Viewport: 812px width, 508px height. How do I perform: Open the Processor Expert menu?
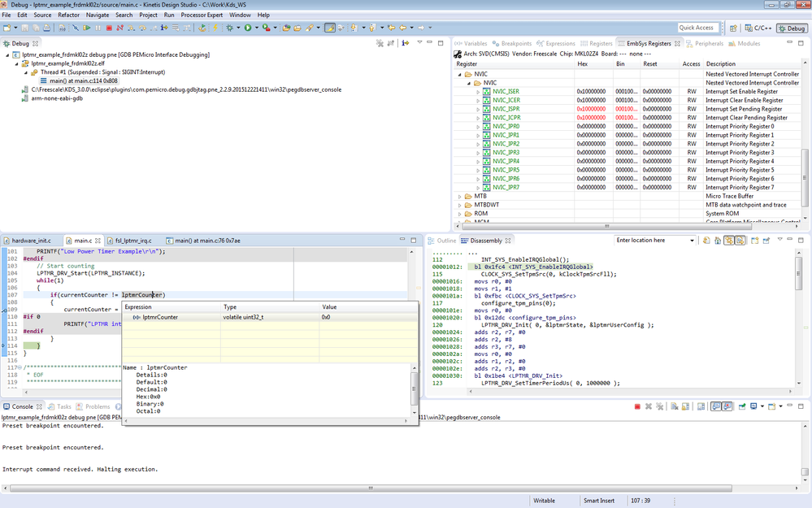point(201,15)
